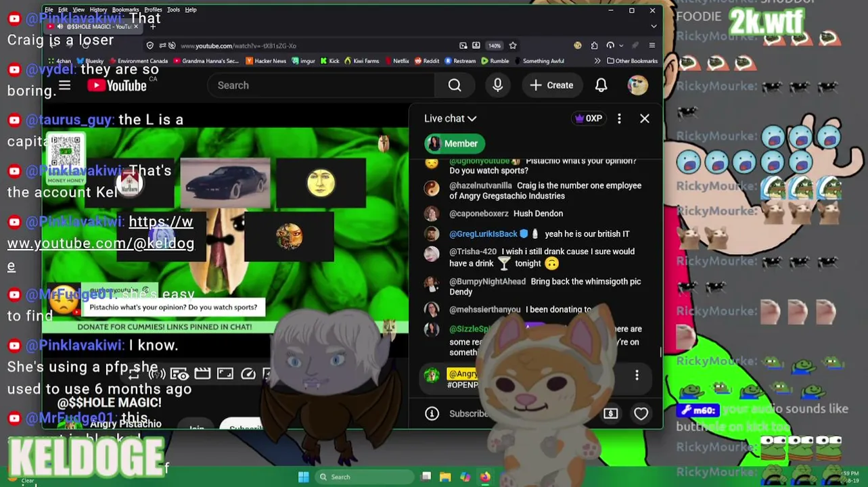Open the Reddit bookmark
The height and width of the screenshot is (487, 868).
(427, 61)
